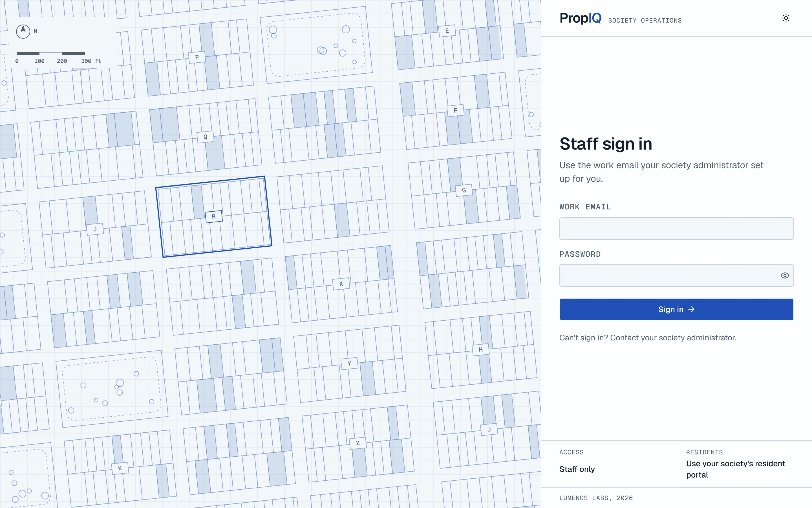Screen dimensions: 812x508
Task: Click block label Z on the map
Action: point(358,443)
